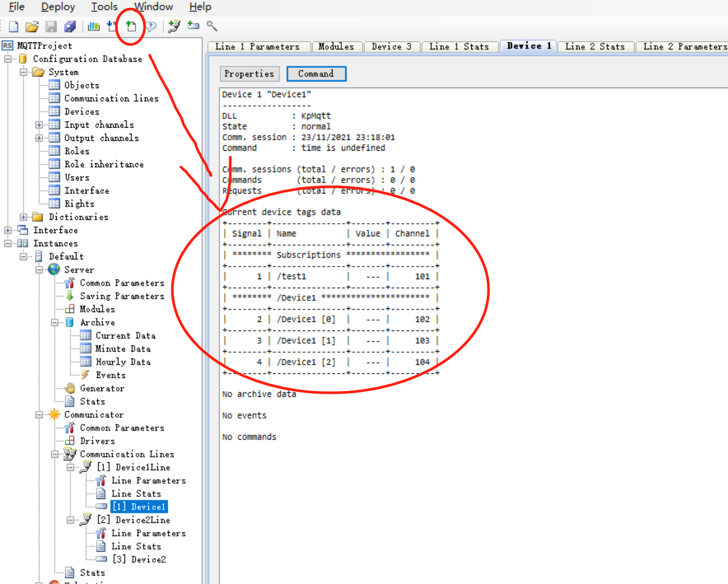The image size is (728, 584).
Task: Open the Modules tab
Action: point(337,47)
